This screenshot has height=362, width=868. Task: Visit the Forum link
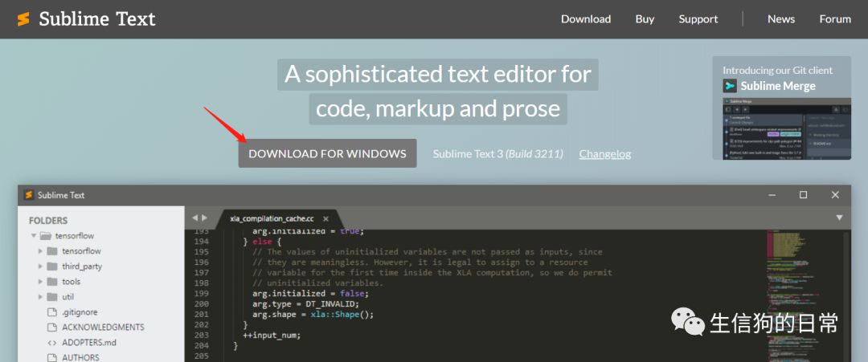click(x=835, y=18)
